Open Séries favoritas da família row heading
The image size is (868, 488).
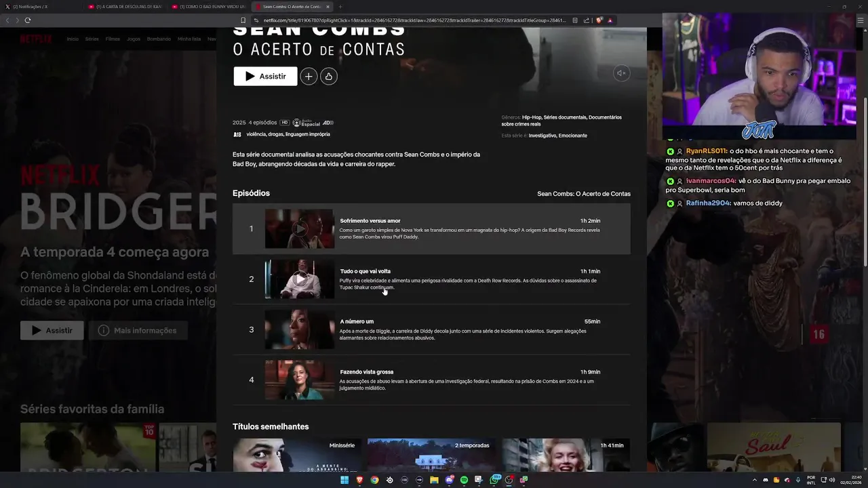[92, 409]
